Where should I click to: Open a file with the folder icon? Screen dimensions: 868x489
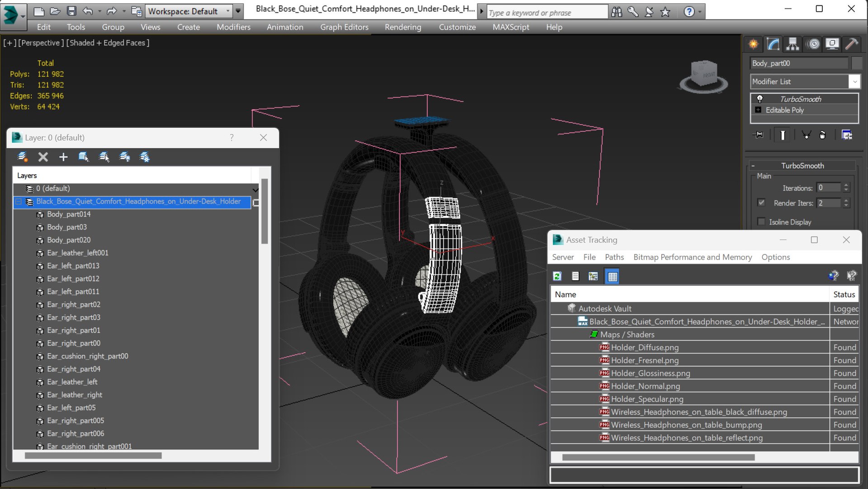pyautogui.click(x=55, y=11)
